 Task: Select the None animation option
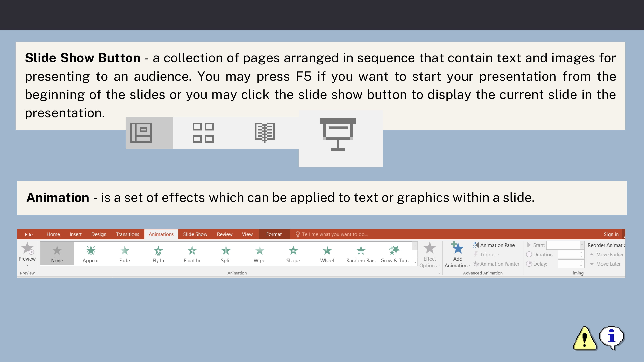coord(57,254)
